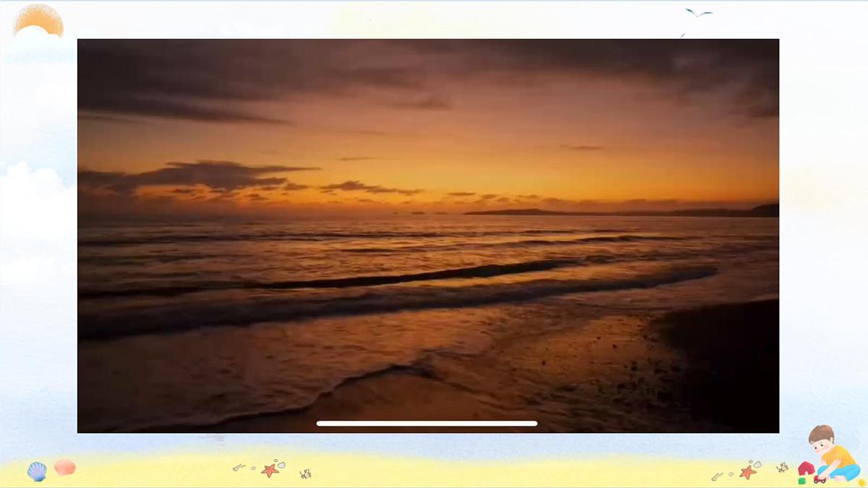868x488 pixels.
Task: Click the dark sand in video's lower right
Action: [723, 361]
